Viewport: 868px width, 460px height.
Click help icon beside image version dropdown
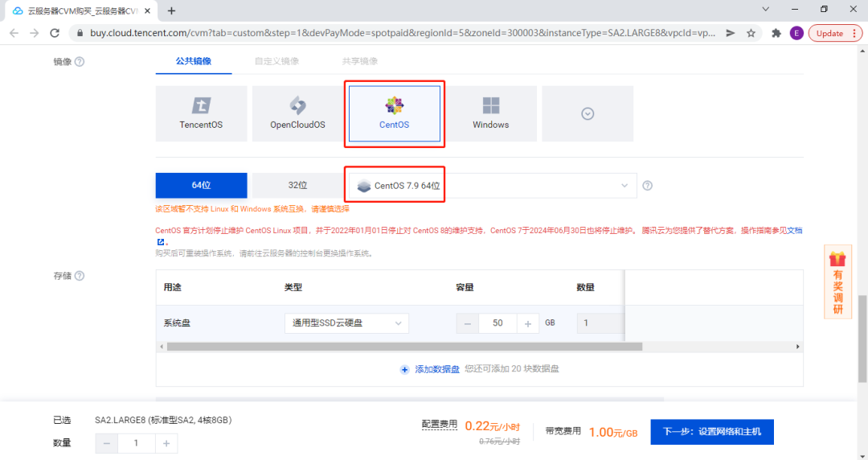pyautogui.click(x=647, y=186)
